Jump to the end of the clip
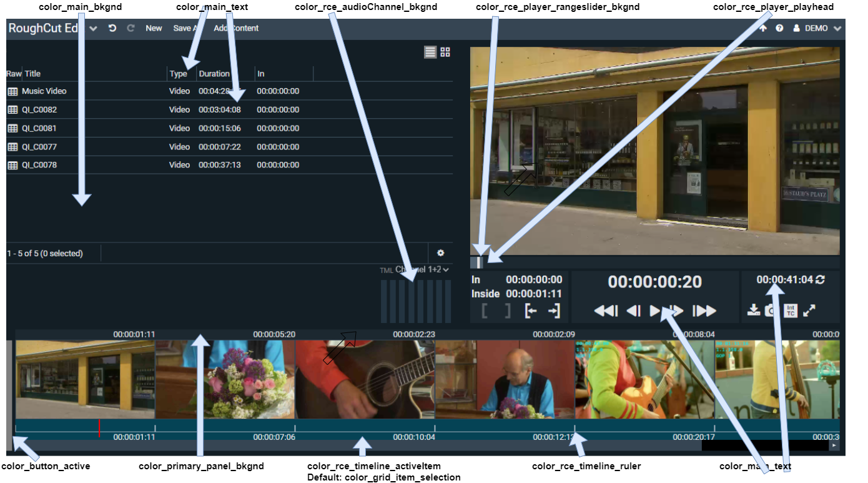Image resolution: width=868 pixels, height=483 pixels. pos(704,311)
